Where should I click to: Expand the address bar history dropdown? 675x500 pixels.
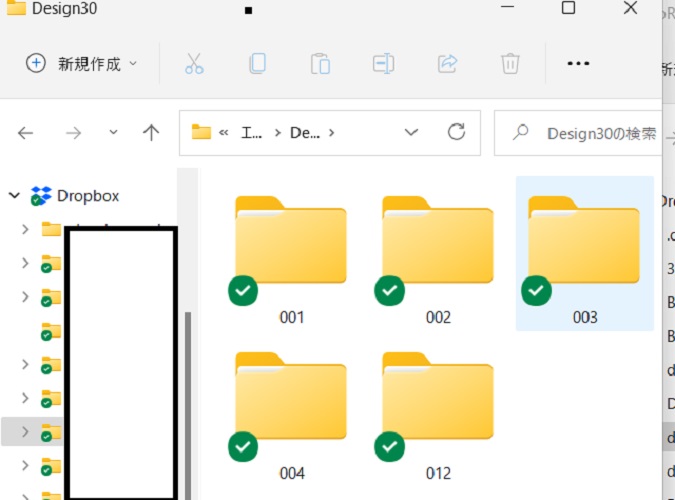click(x=411, y=132)
